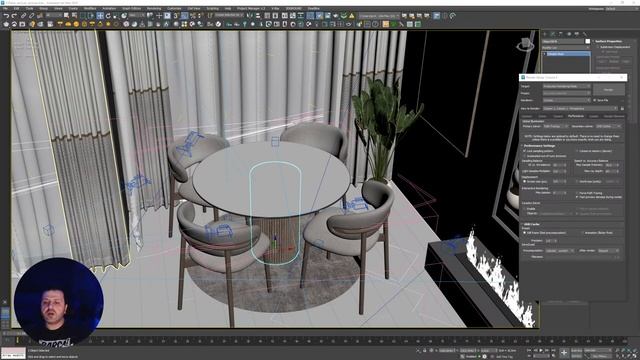Enable the Caustics Solver checkbox
This screenshot has height=360, width=640.
point(524,209)
